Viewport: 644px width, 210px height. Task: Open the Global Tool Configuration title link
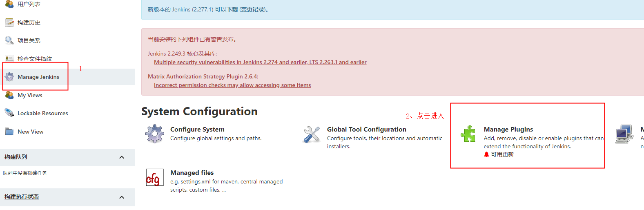click(x=367, y=129)
